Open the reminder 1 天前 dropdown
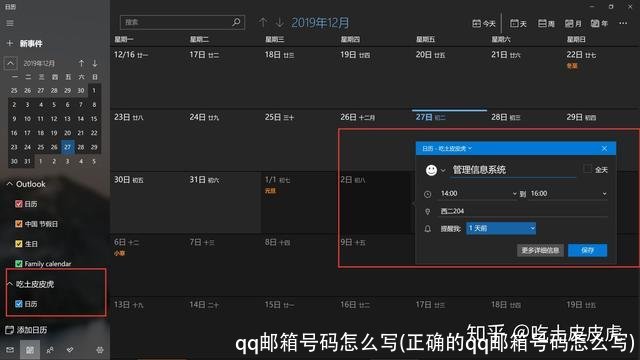Screen dimensions: 640x360 501,228
